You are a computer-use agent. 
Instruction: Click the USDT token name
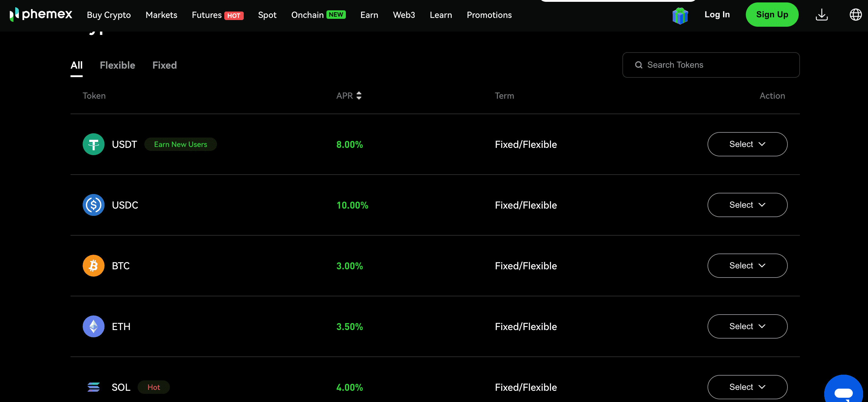click(x=124, y=144)
